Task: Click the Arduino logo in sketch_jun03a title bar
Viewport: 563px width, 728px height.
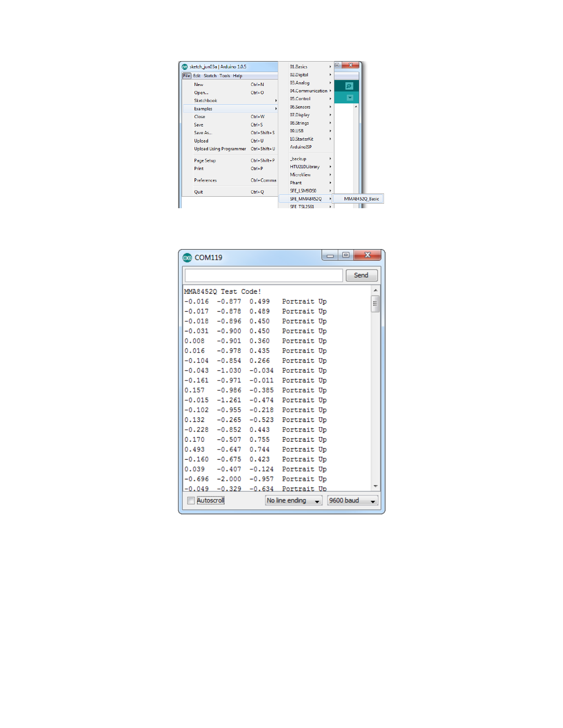Action: coord(185,67)
